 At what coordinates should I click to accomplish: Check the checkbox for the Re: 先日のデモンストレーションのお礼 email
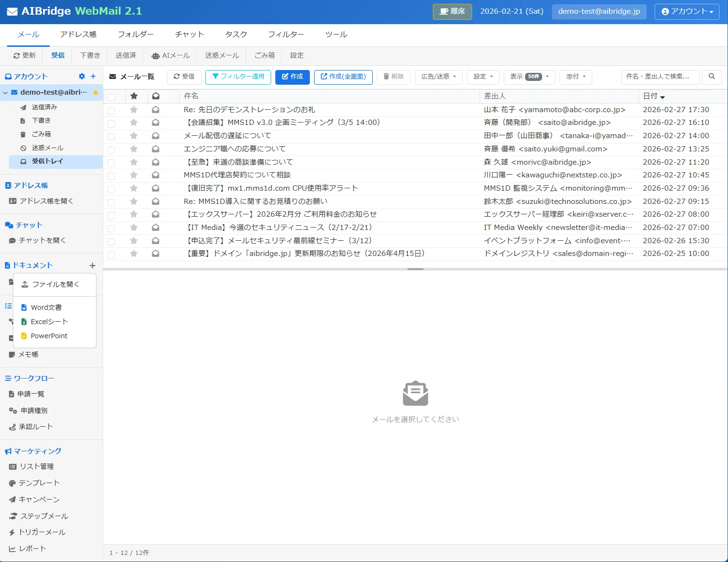[112, 109]
